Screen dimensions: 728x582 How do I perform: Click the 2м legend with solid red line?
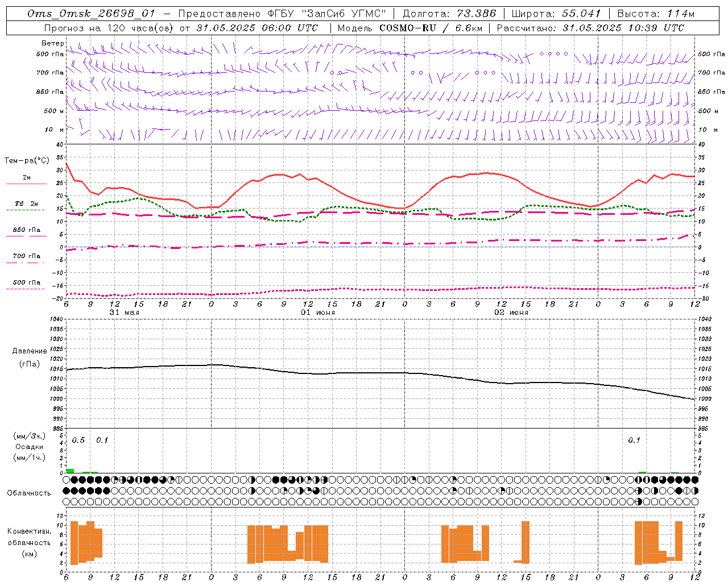(x=27, y=178)
